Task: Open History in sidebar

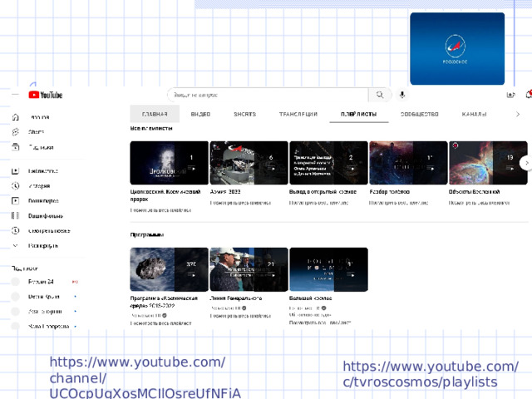Action: 32,186
